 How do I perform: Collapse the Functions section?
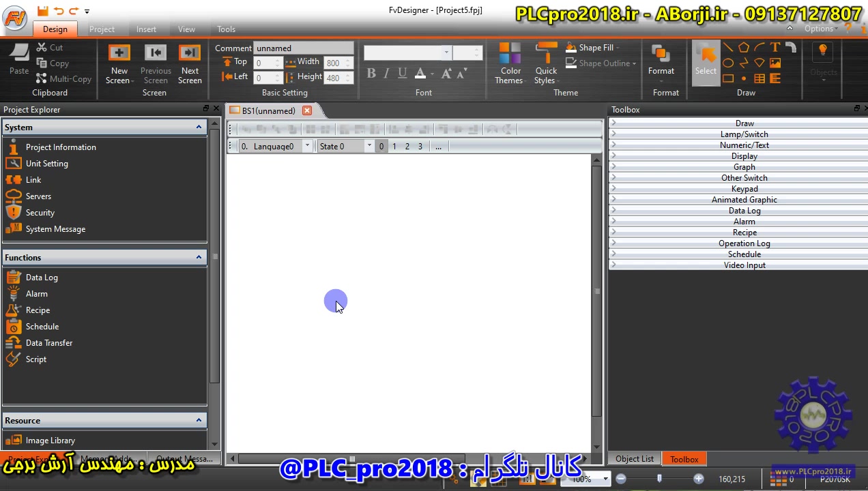pos(199,257)
